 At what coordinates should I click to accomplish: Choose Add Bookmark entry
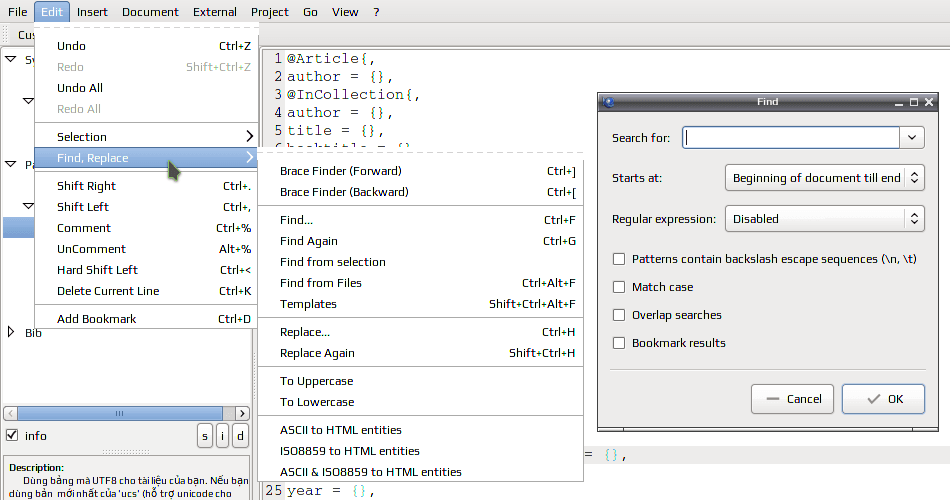pyautogui.click(x=146, y=319)
